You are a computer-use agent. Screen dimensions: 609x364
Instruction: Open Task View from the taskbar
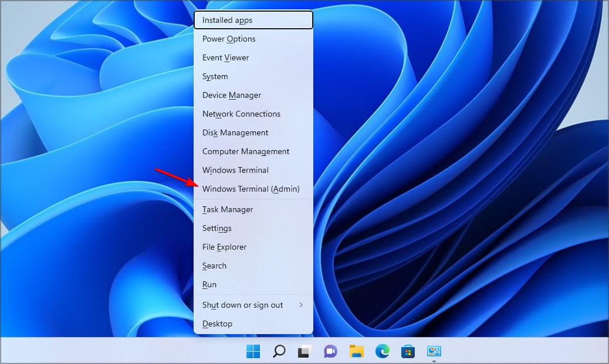pyautogui.click(x=304, y=351)
